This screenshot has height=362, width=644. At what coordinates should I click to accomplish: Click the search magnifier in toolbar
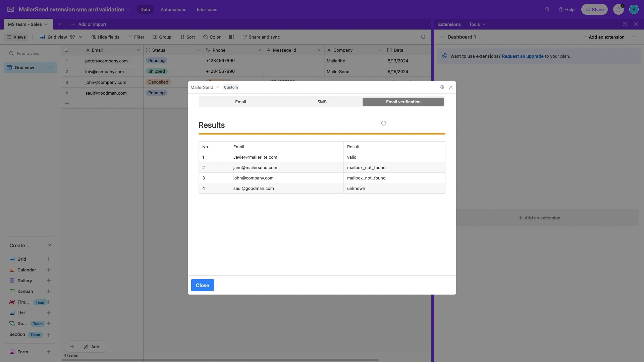pyautogui.click(x=423, y=37)
